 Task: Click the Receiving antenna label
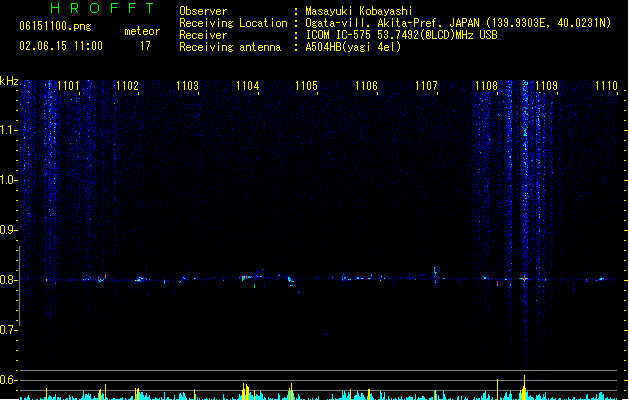[230, 47]
